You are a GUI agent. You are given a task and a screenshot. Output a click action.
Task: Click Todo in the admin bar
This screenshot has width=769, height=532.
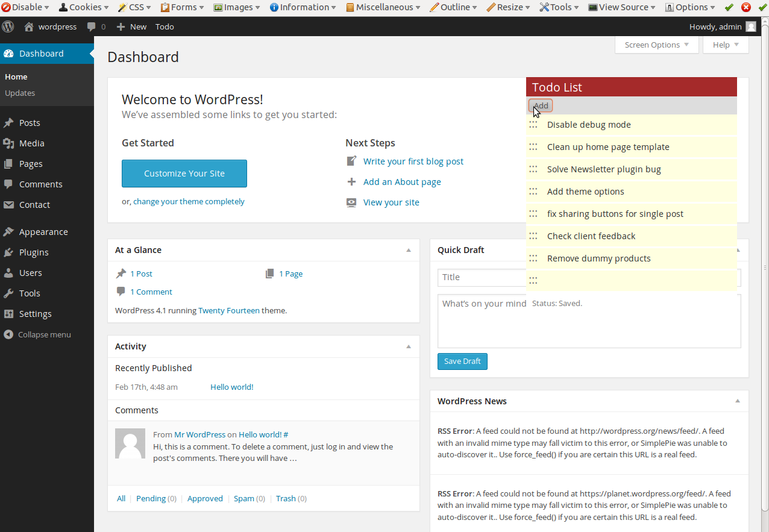tap(165, 27)
